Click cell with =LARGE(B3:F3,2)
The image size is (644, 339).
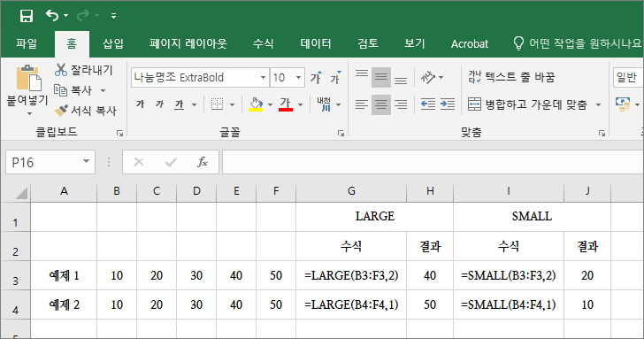click(x=351, y=275)
